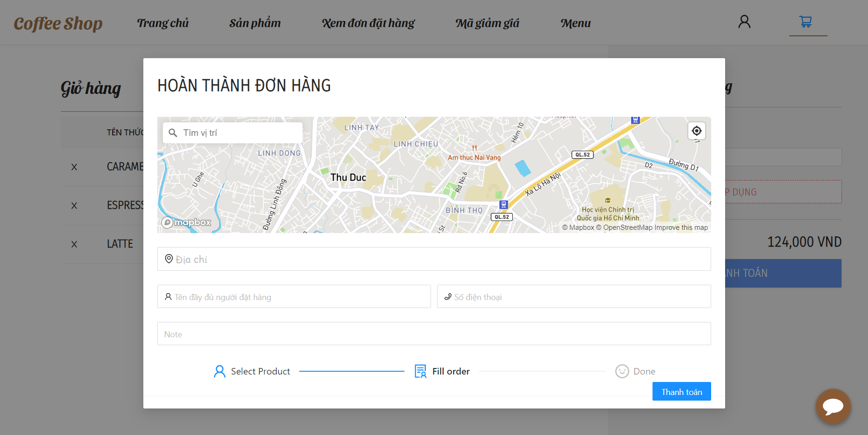This screenshot has height=435, width=868.
Task: Click the Học viện Chính trị map label
Action: [608, 214]
